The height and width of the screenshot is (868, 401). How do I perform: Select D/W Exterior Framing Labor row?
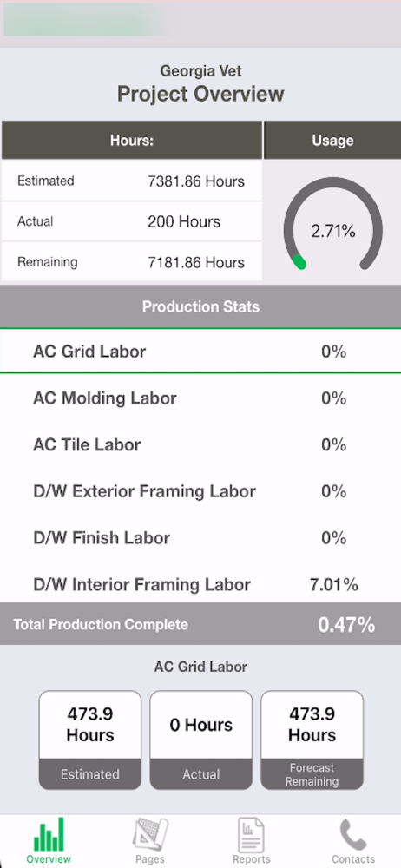coord(200,491)
